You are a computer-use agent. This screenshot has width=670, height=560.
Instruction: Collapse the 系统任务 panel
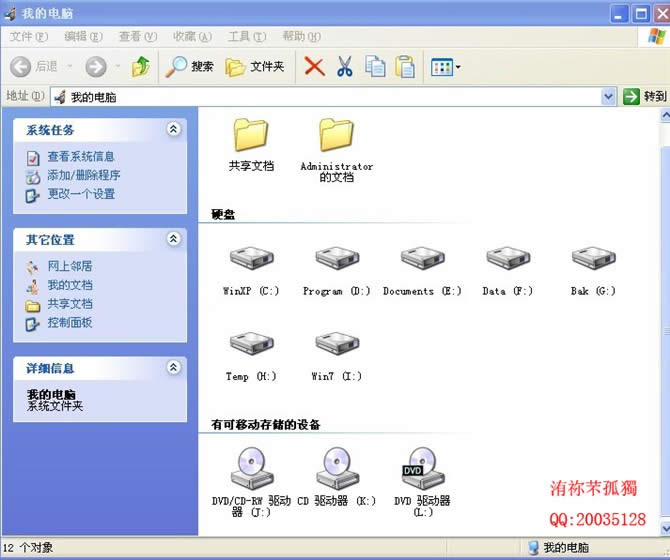pos(174,129)
